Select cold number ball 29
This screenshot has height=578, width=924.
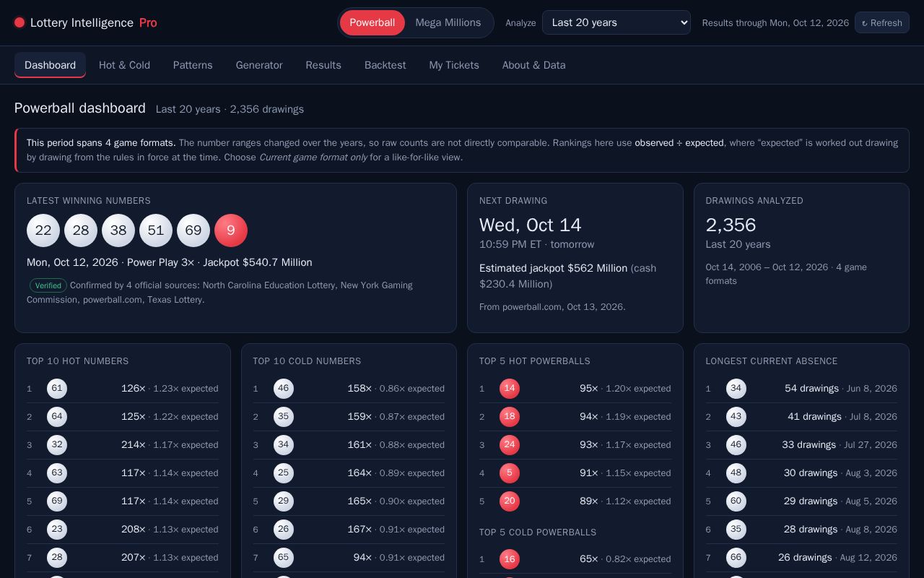[284, 501]
